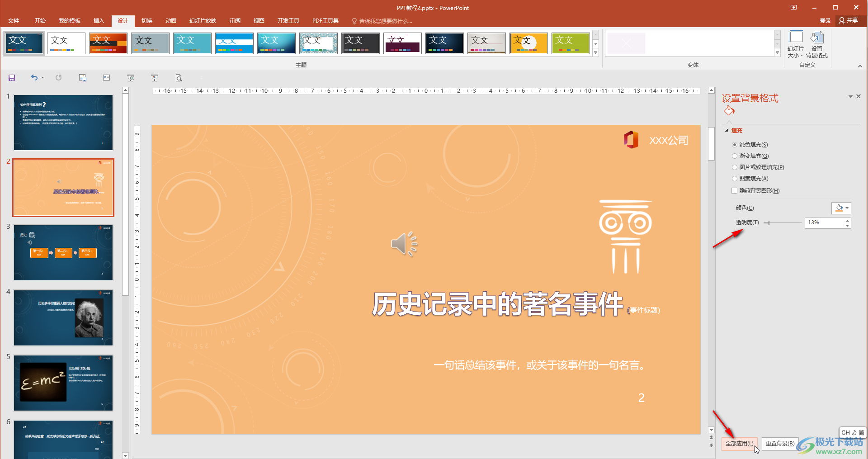
Task: Select the plain white theme thumbnail
Action: [66, 43]
